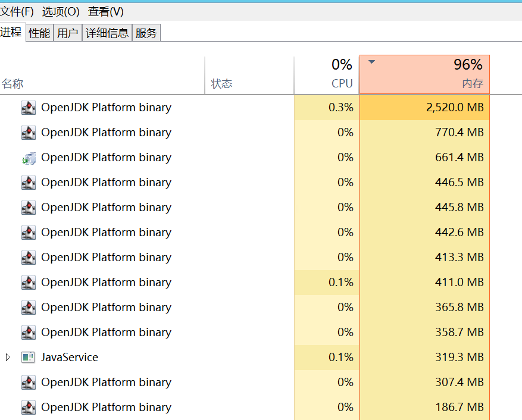This screenshot has height=420, width=522.
Task: Click the 365.8 MB memory value
Action: pos(460,307)
